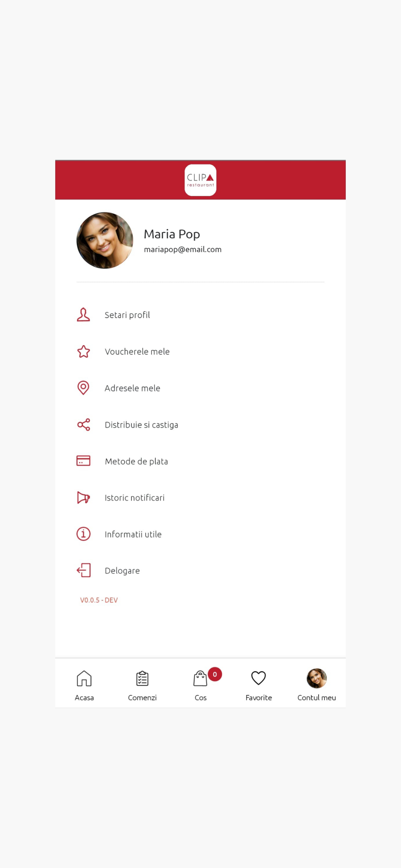Image resolution: width=401 pixels, height=868 pixels.
Task: Open the Comenzi orders tab
Action: coord(142,685)
